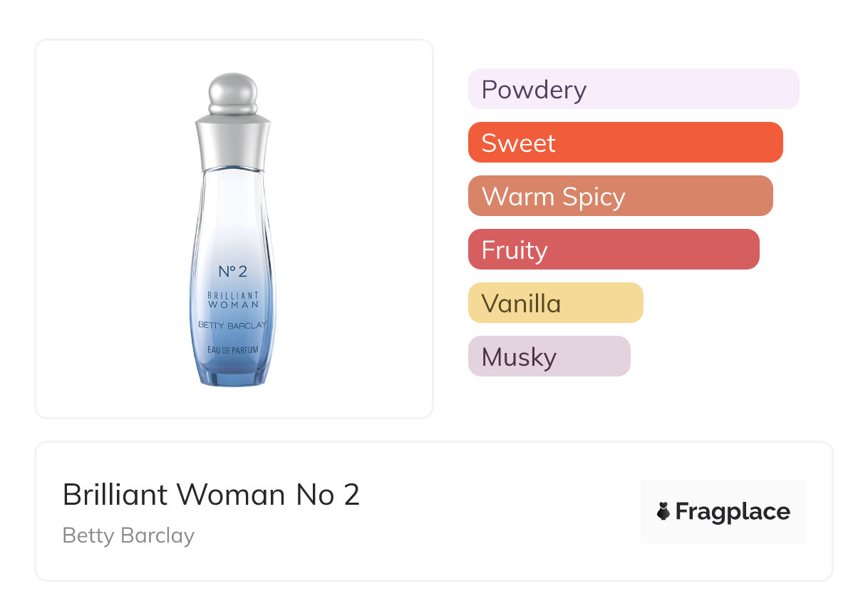Screen dimensions: 868x616
Task: Click EAU DE PARFUM text on bottle
Action: pos(232,349)
